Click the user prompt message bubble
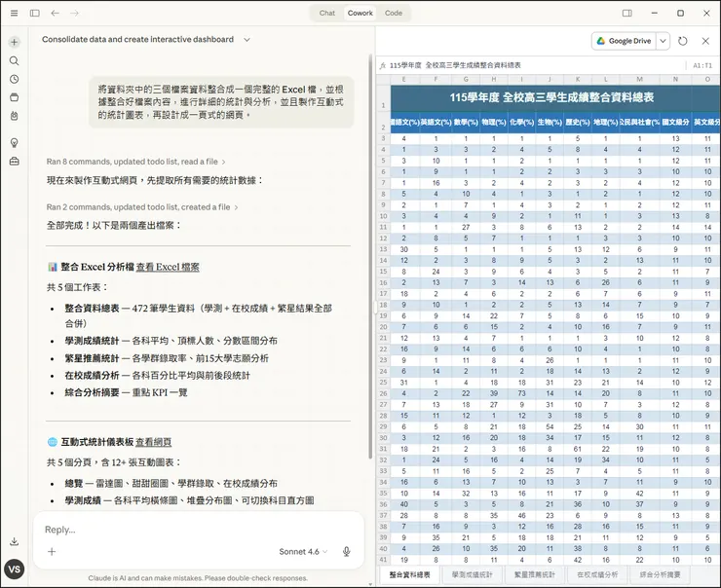The height and width of the screenshot is (588, 721). (221, 102)
